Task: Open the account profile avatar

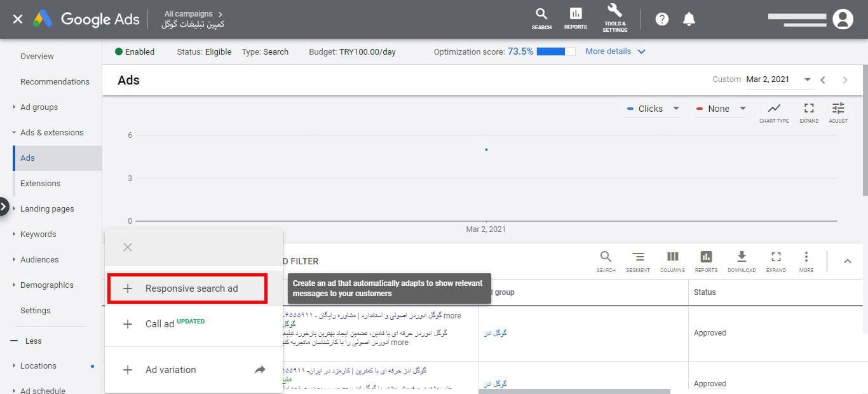Action: tap(843, 19)
